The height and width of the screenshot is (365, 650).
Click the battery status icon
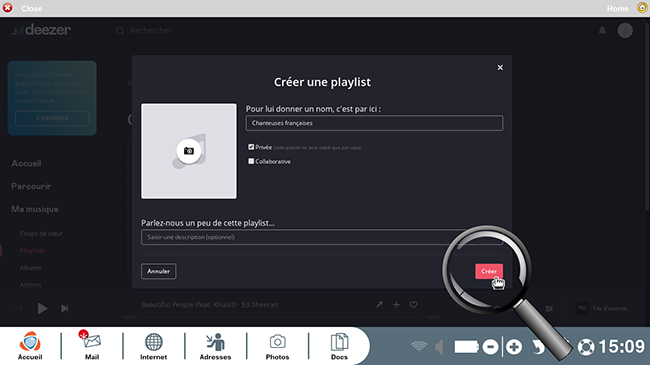point(466,346)
